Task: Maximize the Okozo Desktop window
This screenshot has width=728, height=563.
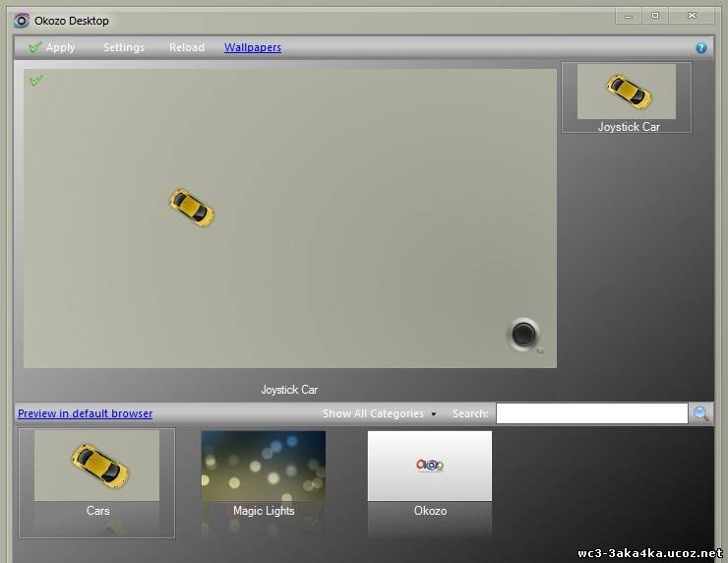Action: pyautogui.click(x=655, y=16)
